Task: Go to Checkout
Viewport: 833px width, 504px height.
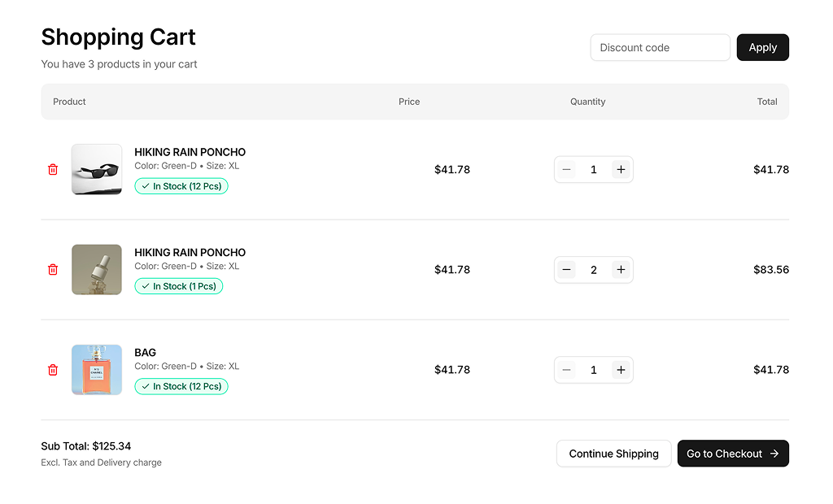Action: click(x=732, y=454)
